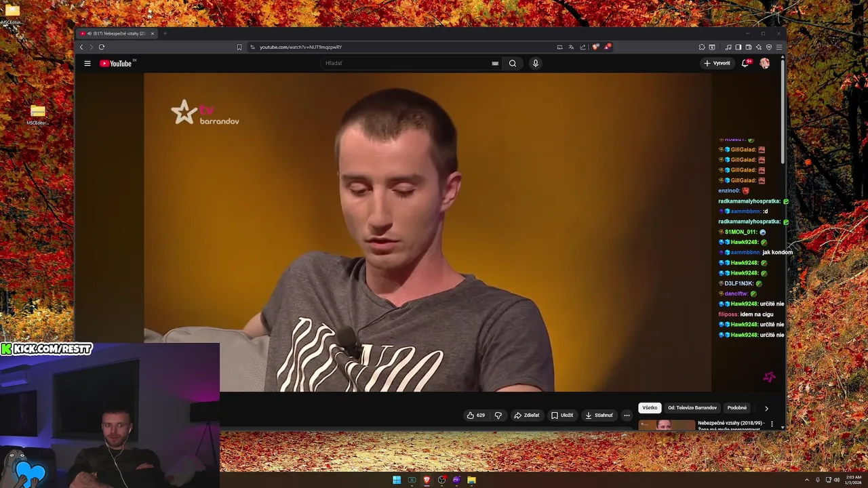Share the page via address bar share icon
The image size is (868, 488).
(583, 47)
